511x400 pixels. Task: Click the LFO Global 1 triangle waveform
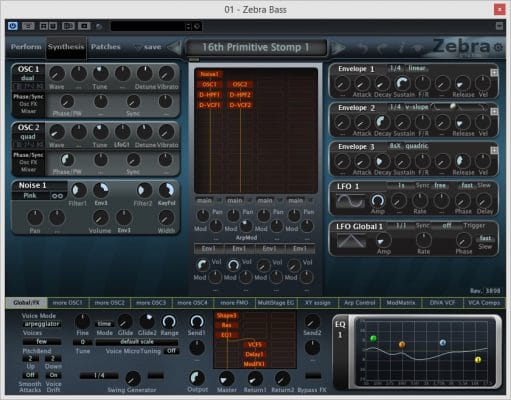[351, 241]
